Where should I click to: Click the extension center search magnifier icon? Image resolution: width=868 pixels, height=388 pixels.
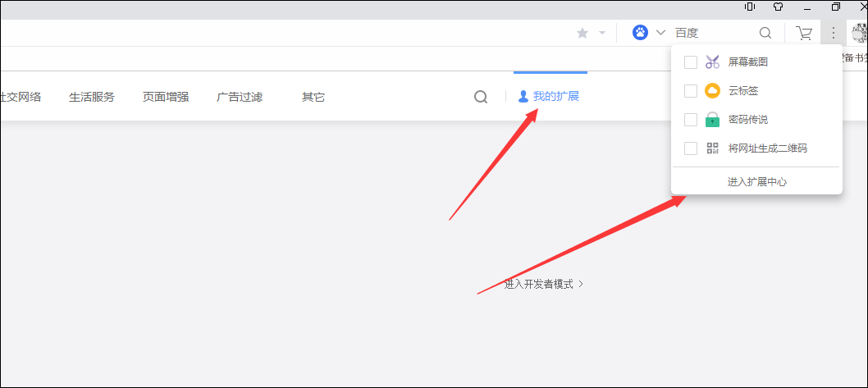coord(481,98)
